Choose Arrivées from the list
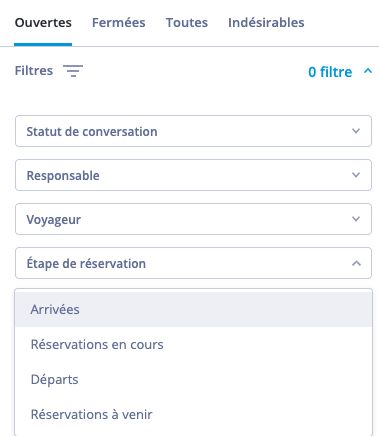Screen dimensions: 379x436 click(193, 309)
